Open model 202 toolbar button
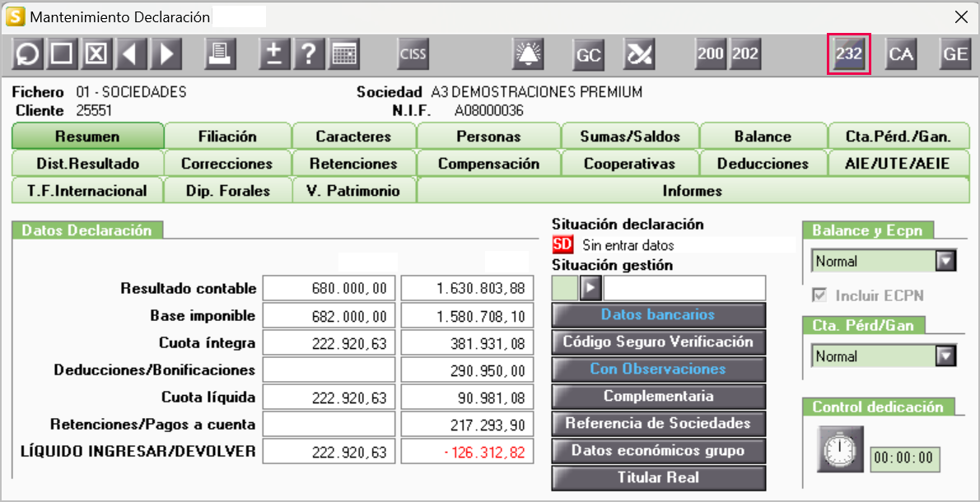Screen dimensions: 980x502 pos(745,54)
